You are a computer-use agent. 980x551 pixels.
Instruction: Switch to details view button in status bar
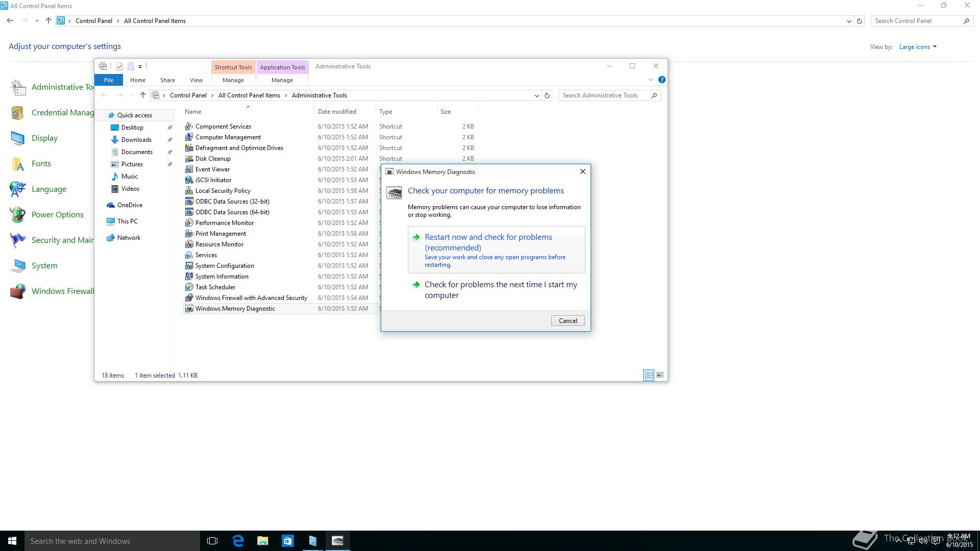point(649,375)
